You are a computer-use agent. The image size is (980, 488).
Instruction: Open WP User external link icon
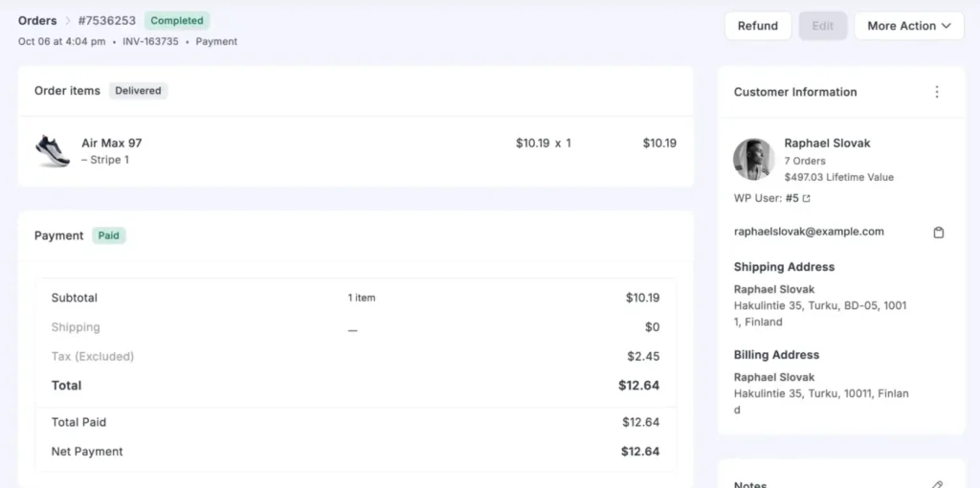coord(806,199)
